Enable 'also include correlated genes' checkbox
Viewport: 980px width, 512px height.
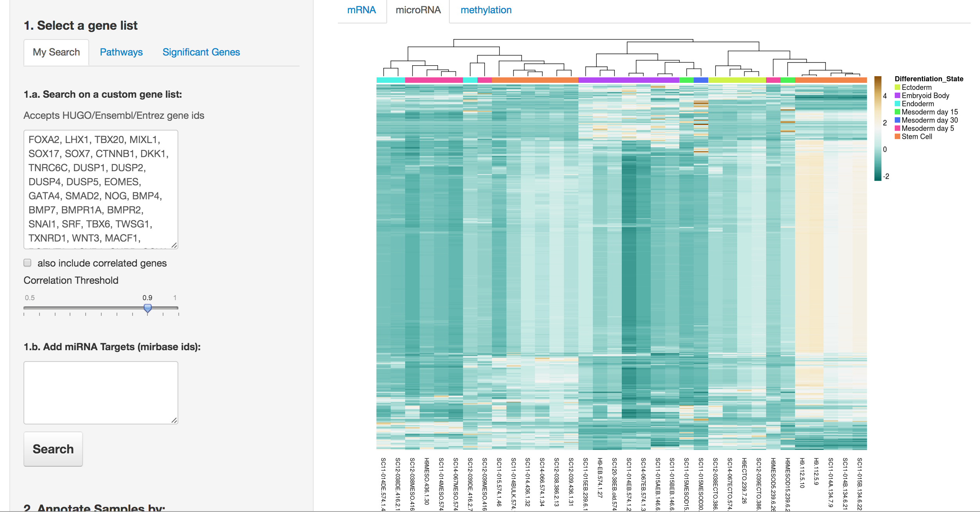[x=27, y=263]
